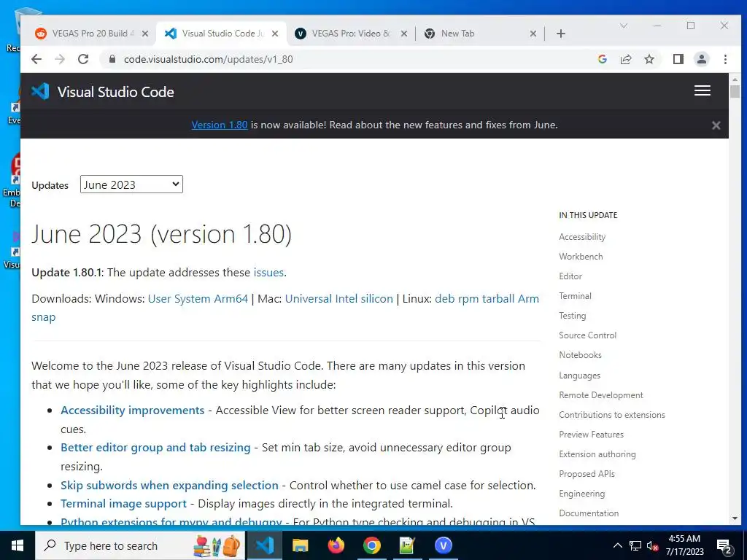Switch to the New Tab tab
The image size is (747, 560).
tap(479, 34)
